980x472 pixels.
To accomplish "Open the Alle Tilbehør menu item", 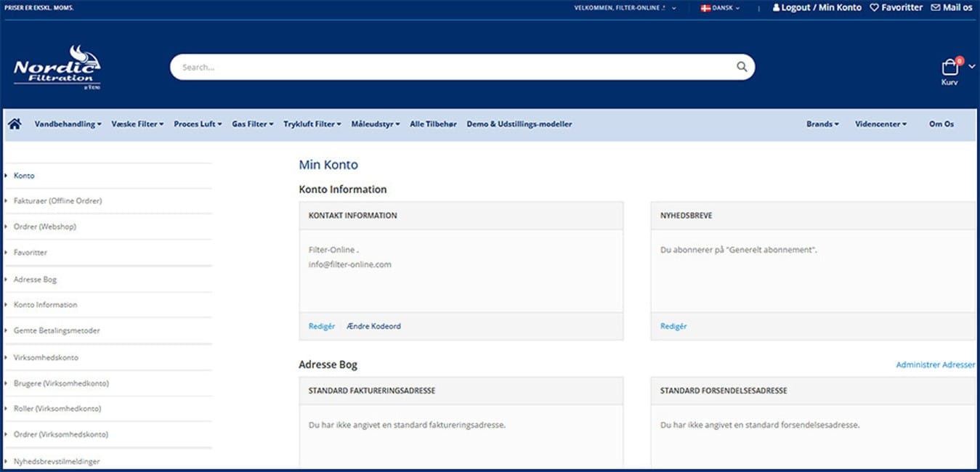I will point(433,124).
